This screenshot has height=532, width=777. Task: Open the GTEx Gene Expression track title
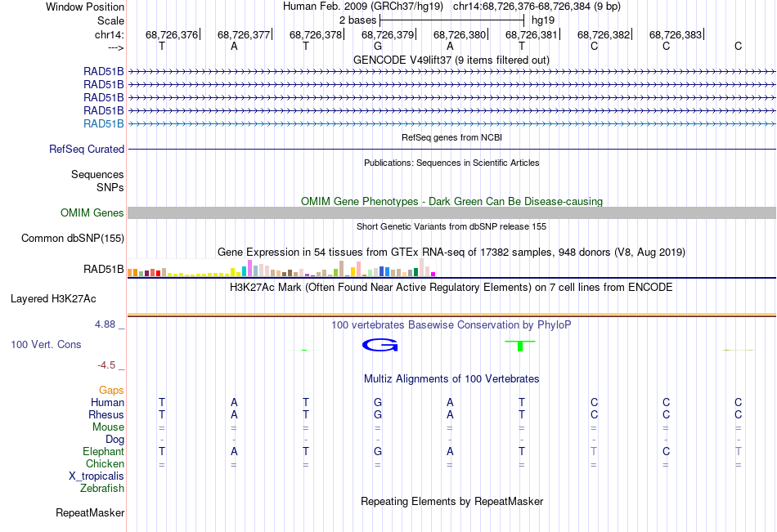tap(451, 253)
